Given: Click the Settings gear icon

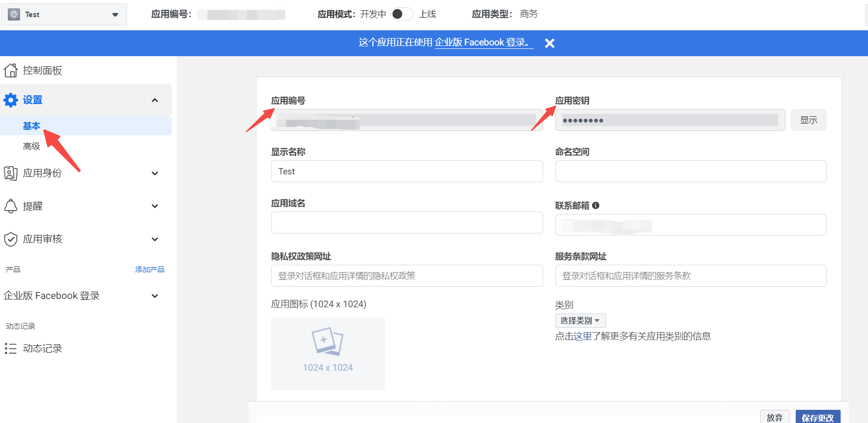Looking at the screenshot, I should 11,100.
